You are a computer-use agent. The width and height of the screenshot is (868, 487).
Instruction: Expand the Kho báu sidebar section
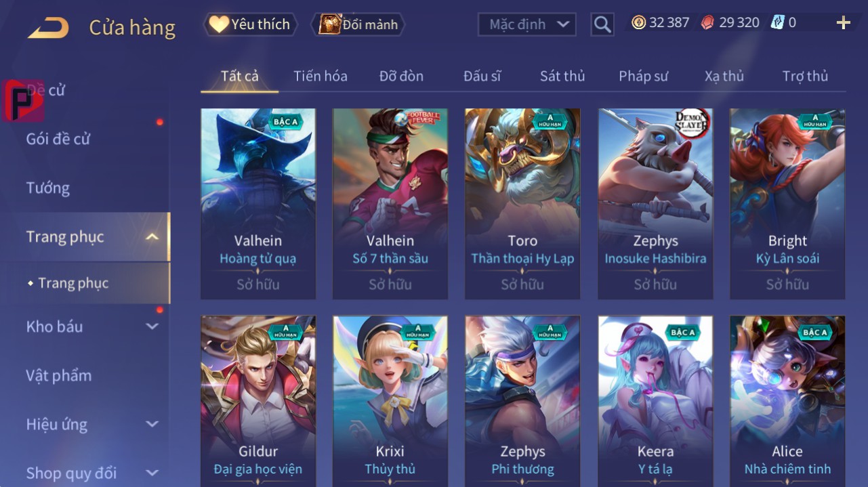(x=152, y=326)
